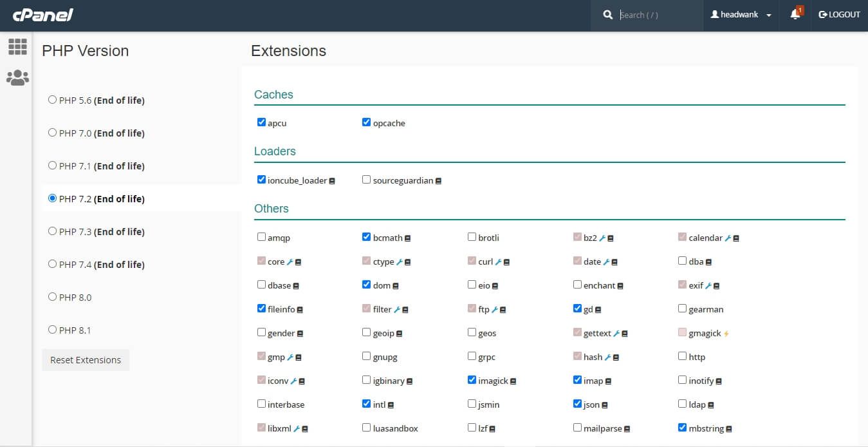Select the PHP 7.4 radio option
The image size is (868, 447).
[x=53, y=264]
